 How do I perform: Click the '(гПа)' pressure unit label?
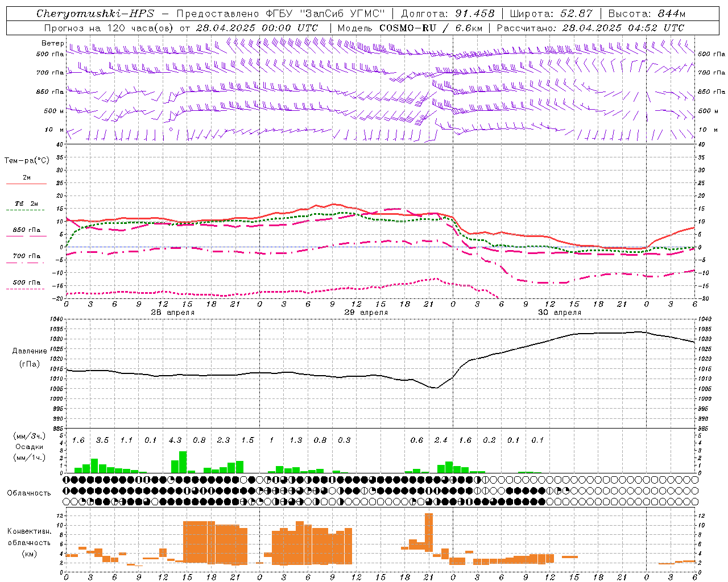tap(30, 364)
